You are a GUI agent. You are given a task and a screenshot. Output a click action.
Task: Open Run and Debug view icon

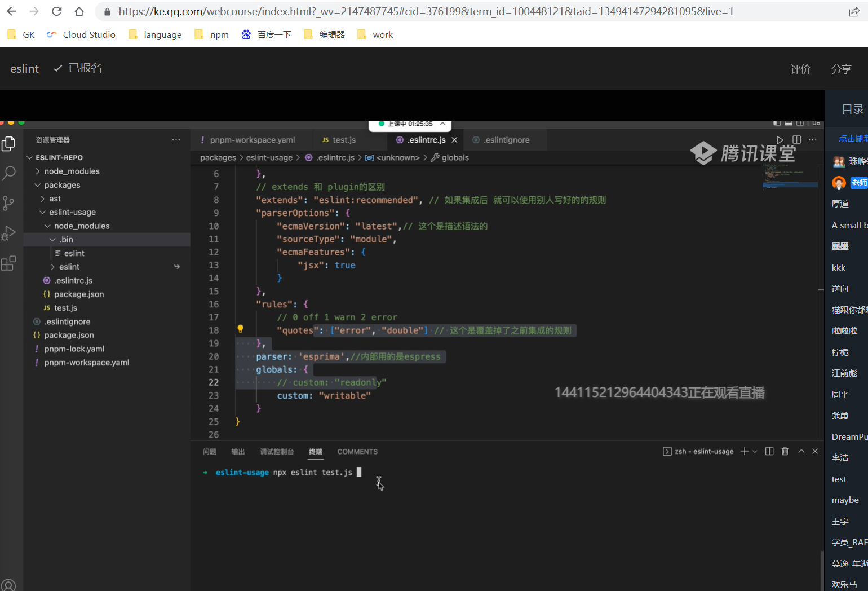point(8,233)
